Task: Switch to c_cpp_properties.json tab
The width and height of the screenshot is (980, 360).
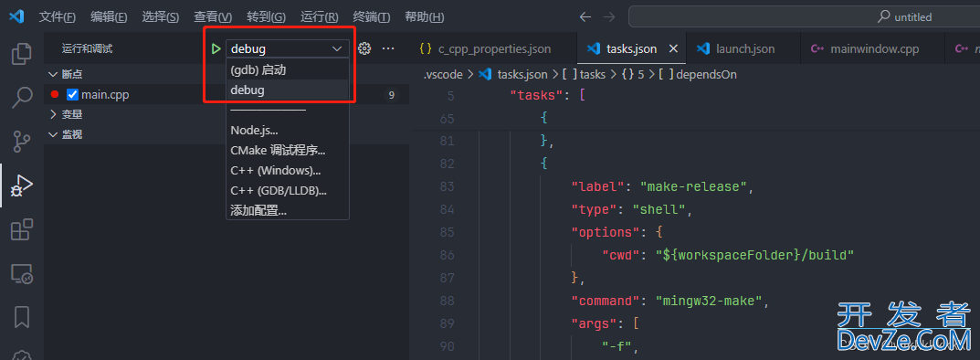Action: pos(493,48)
